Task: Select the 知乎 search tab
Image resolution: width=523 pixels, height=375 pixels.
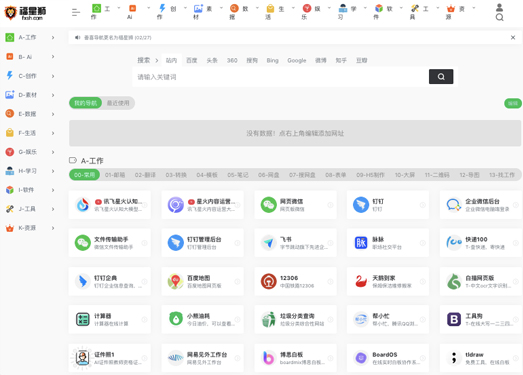Action: pyautogui.click(x=341, y=60)
